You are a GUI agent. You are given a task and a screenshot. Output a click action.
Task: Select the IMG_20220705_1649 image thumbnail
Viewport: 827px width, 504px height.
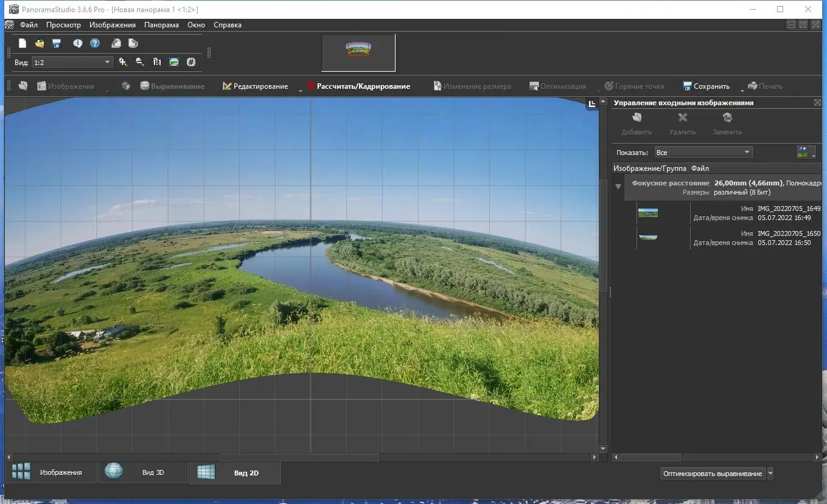(647, 213)
